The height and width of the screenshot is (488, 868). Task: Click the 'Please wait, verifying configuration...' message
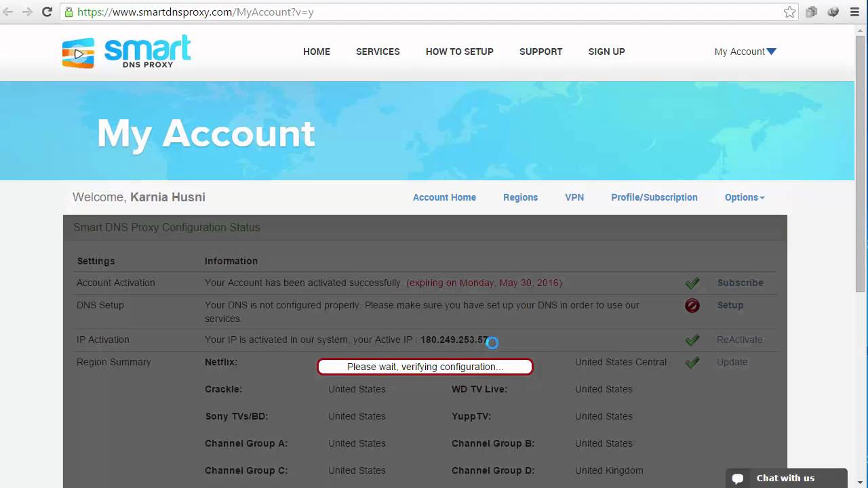(x=425, y=367)
